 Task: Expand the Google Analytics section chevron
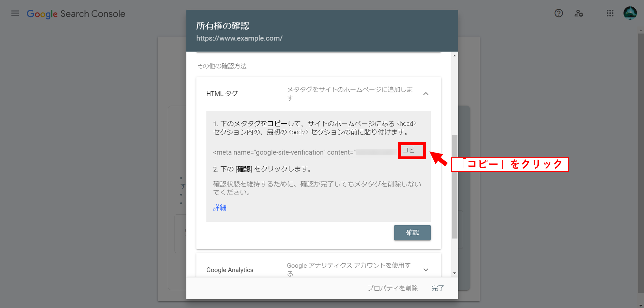(x=426, y=270)
